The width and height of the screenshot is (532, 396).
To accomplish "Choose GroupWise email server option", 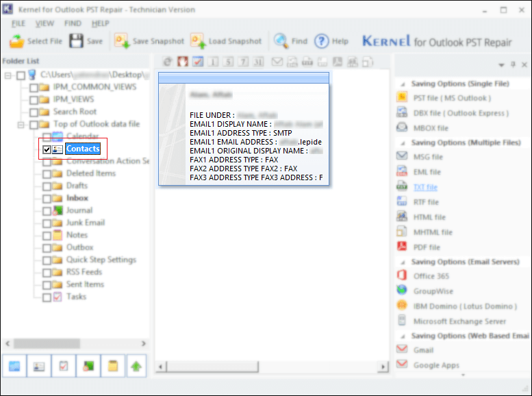I will click(x=433, y=291).
